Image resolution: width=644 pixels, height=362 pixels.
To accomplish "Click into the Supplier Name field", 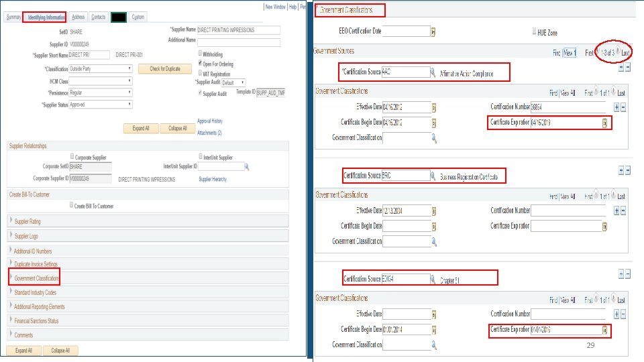I will [239, 30].
